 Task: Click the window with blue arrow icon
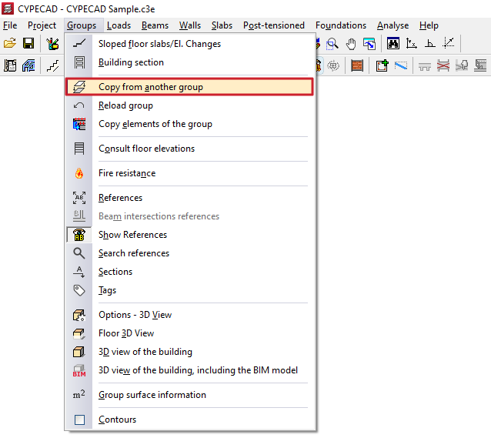(x=369, y=44)
